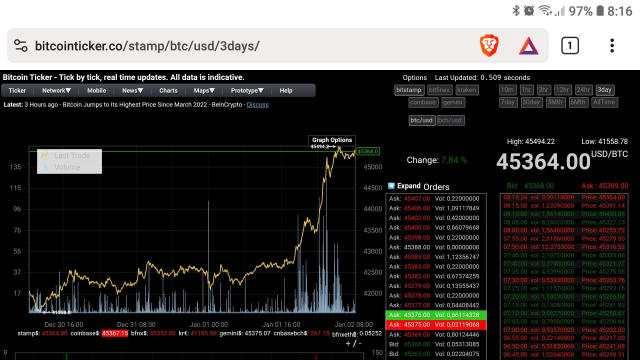The image size is (640, 360).
Task: Select the 3day chart range
Action: (604, 90)
